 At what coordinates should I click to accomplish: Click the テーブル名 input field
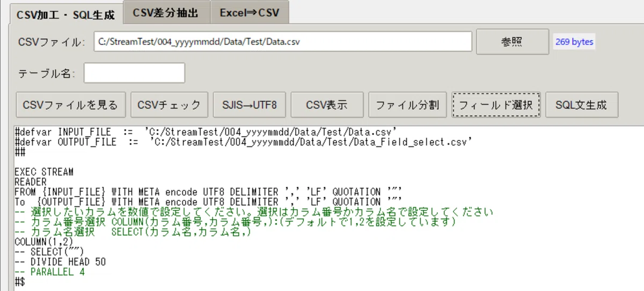pos(134,73)
